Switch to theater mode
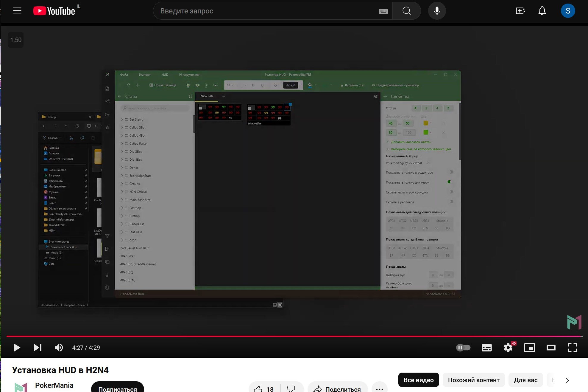 [x=551, y=348]
